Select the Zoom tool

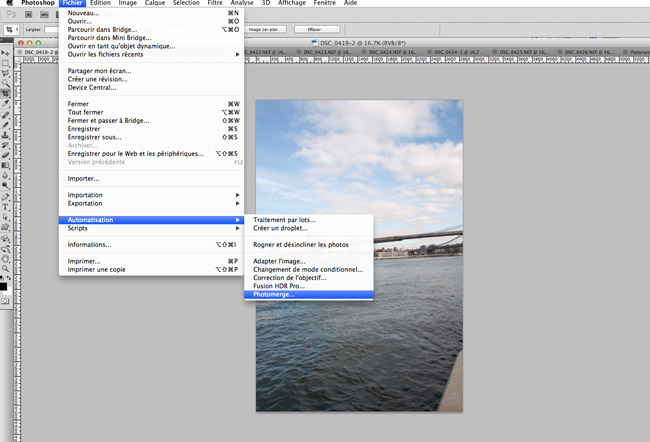pyautogui.click(x=5, y=269)
